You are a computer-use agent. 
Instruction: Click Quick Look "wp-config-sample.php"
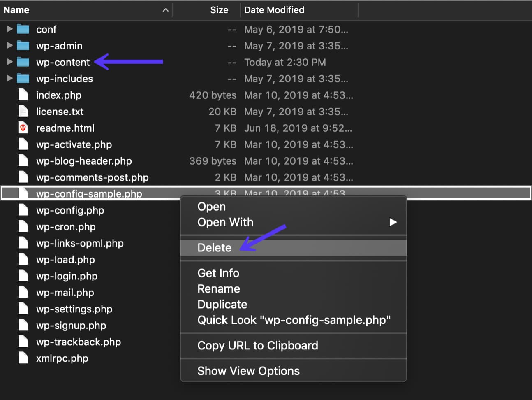pyautogui.click(x=294, y=320)
